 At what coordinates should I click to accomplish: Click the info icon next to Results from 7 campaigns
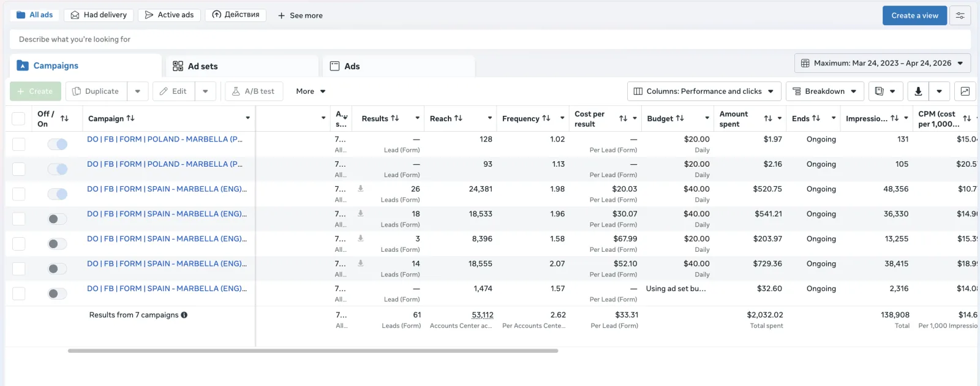tap(184, 315)
